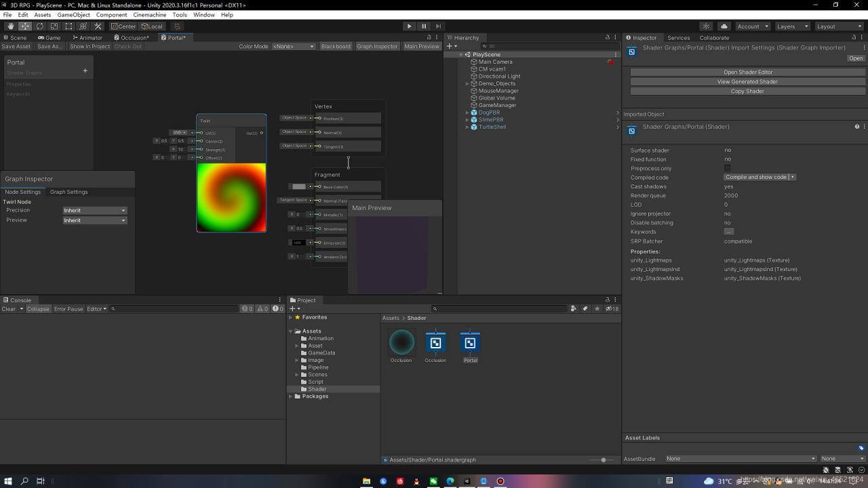Open Compile and show code dropdown
The image size is (868, 488).
pos(759,178)
